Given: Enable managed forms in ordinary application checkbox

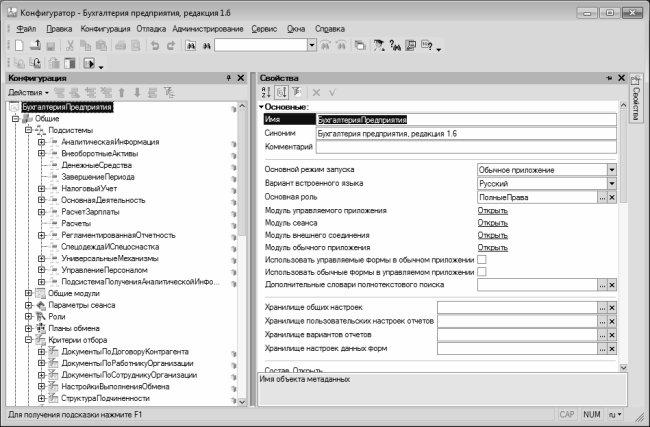Looking at the screenshot, I should pyautogui.click(x=482, y=259).
